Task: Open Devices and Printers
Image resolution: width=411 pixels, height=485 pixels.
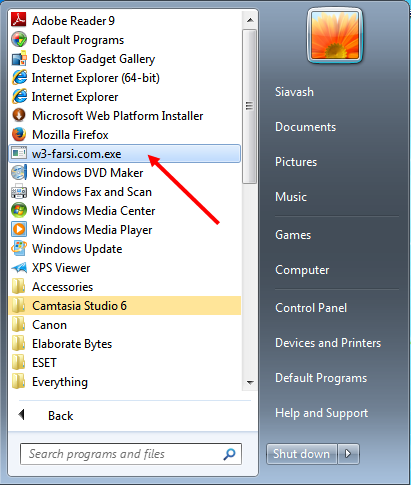Action: pos(328,343)
